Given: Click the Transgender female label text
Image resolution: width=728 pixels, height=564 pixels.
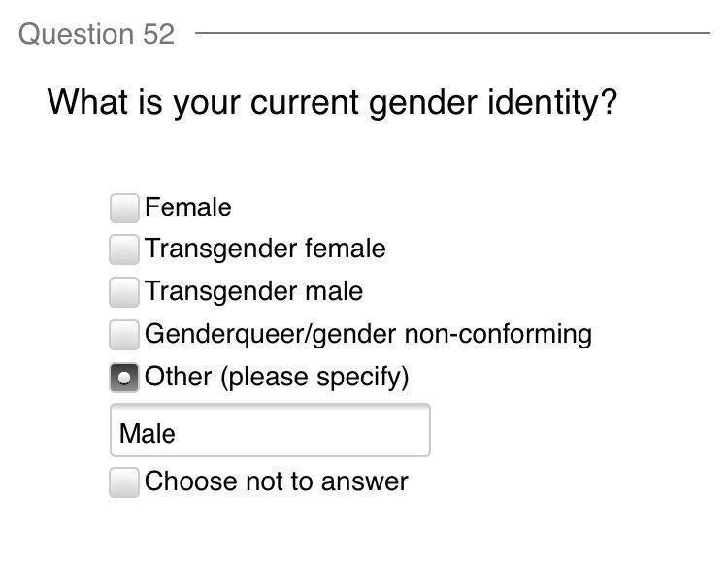Looking at the screenshot, I should tap(265, 249).
